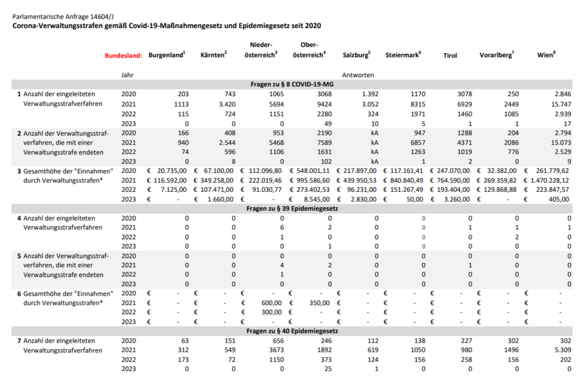
Task: Click the Kärnten column header
Action: pos(213,55)
